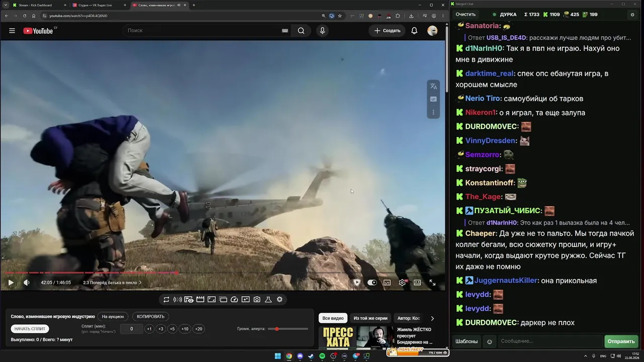Select the "Из той же серии" chip

[370, 318]
